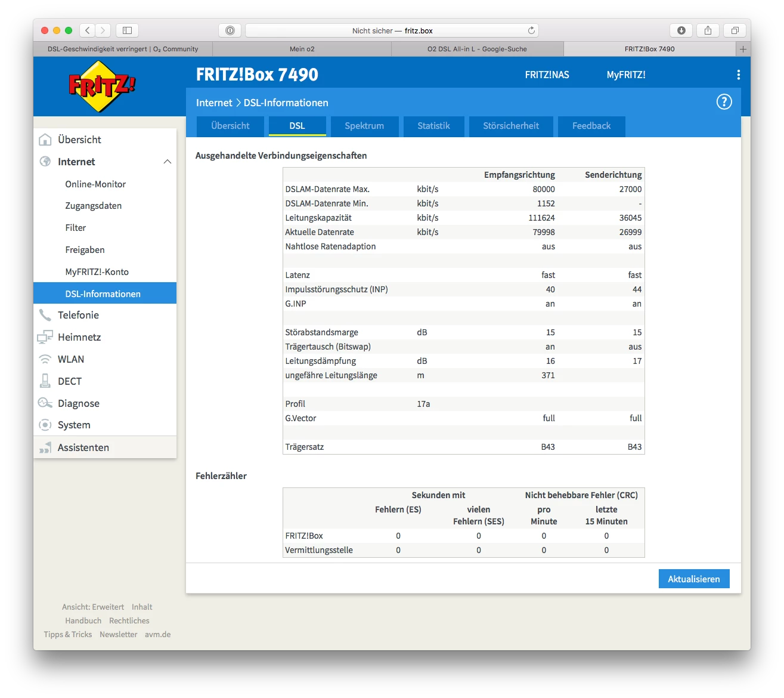Open the Handbuch footer link

point(83,620)
